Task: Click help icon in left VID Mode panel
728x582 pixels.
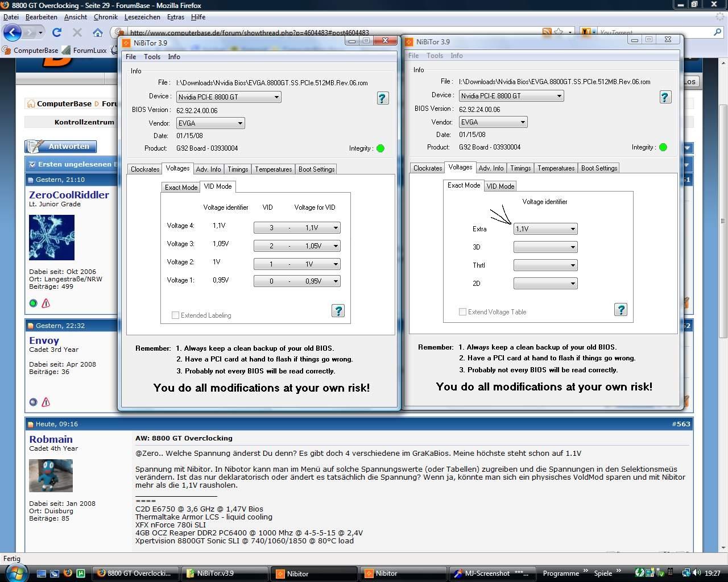Action: point(338,311)
